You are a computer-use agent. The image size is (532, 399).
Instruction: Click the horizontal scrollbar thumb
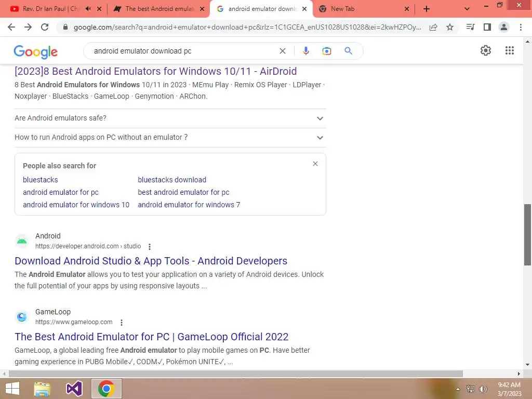coord(235,374)
